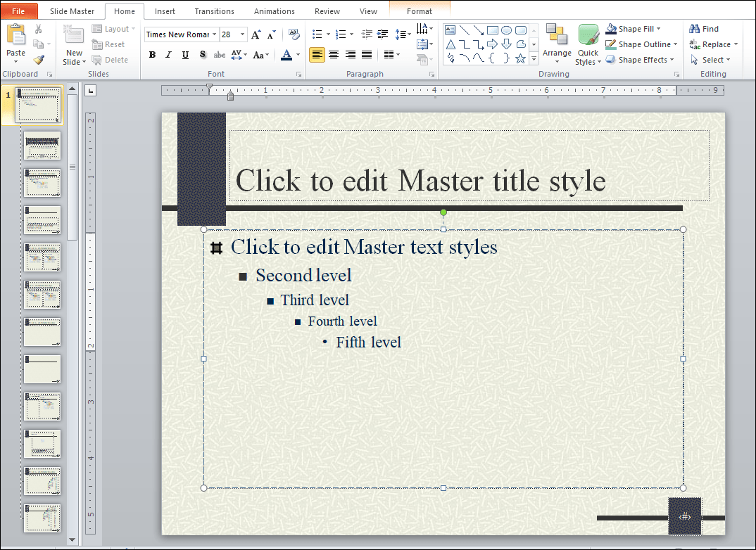This screenshot has width=756, height=550.
Task: Click the Increase Font Size icon
Action: pyautogui.click(x=256, y=34)
